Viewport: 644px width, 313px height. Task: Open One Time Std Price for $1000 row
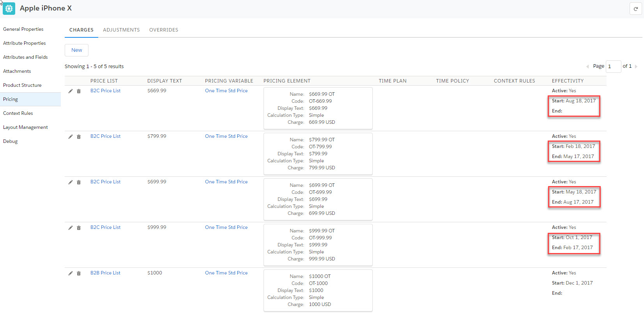coord(226,273)
